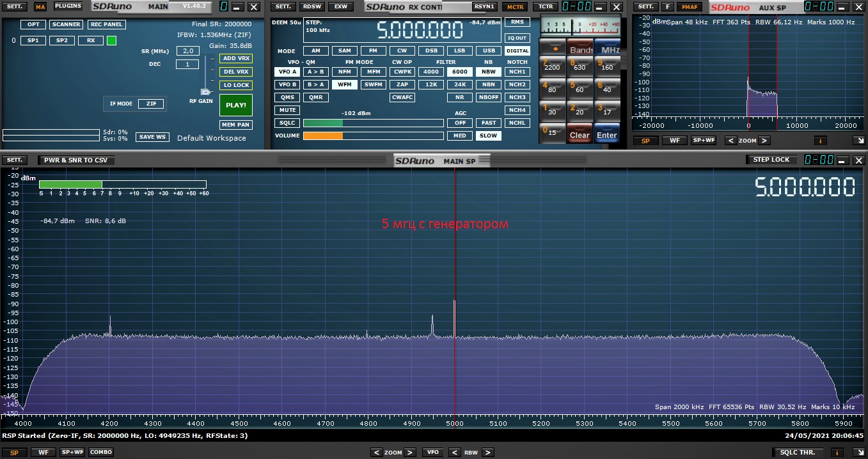Image resolution: width=868 pixels, height=459 pixels.
Task: Switch MAIN SP to WF view
Action: (x=43, y=452)
